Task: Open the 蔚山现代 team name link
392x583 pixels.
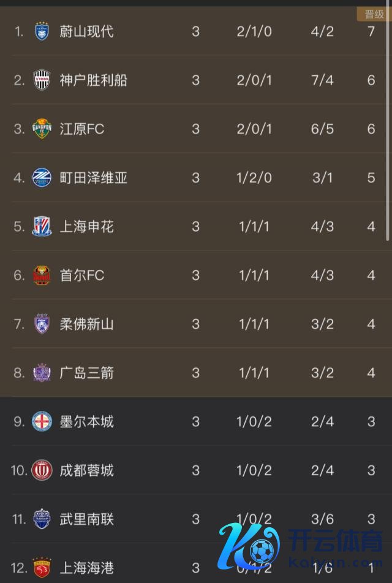Action: [x=86, y=31]
